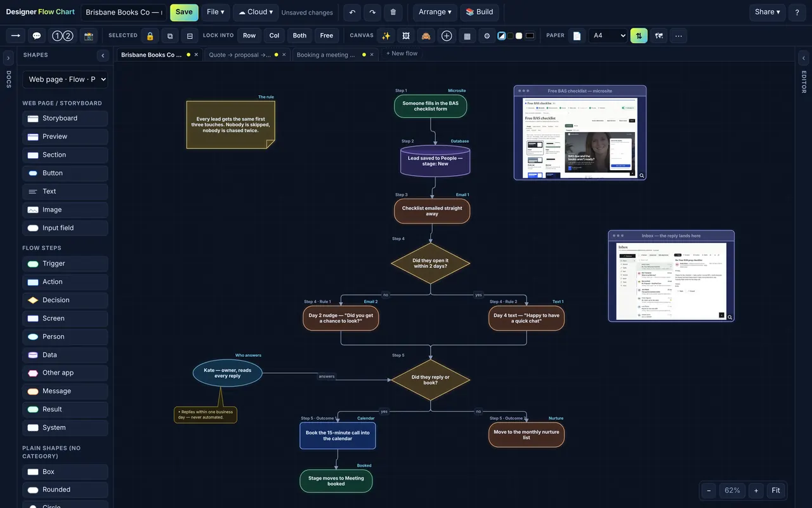This screenshot has height=508, width=812.
Task: Click the circled plus canvas icon
Action: click(447, 36)
